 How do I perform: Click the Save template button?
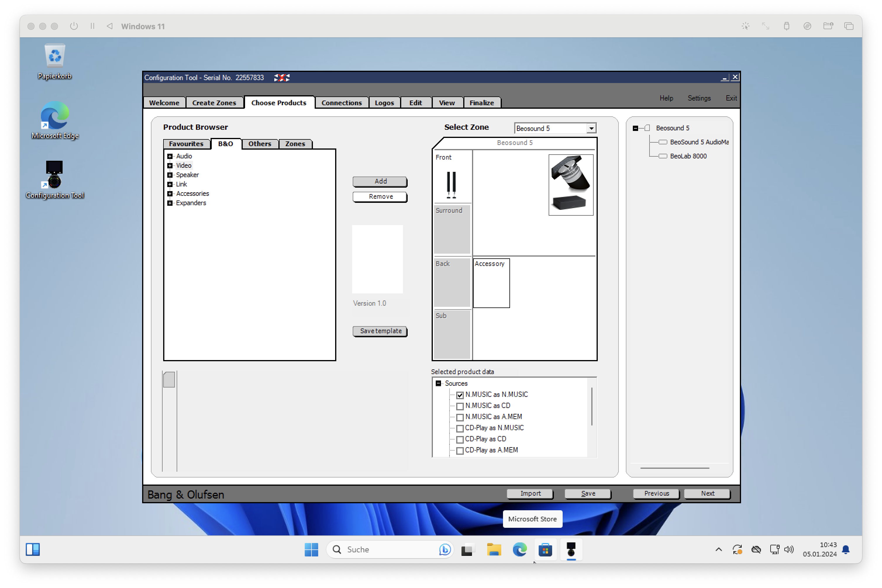point(380,331)
